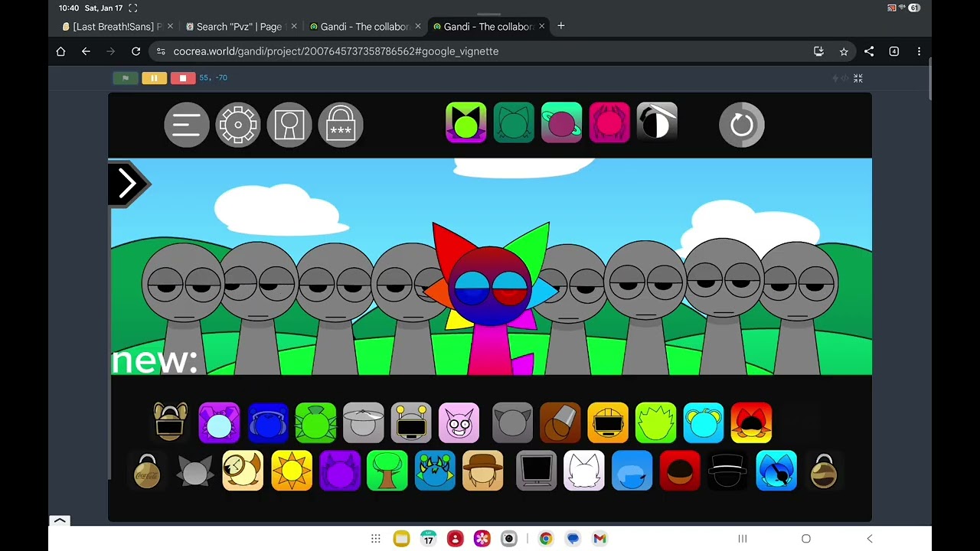Expand the side panel with the chevron arrow
The width and height of the screenshot is (980, 551).
[128, 184]
